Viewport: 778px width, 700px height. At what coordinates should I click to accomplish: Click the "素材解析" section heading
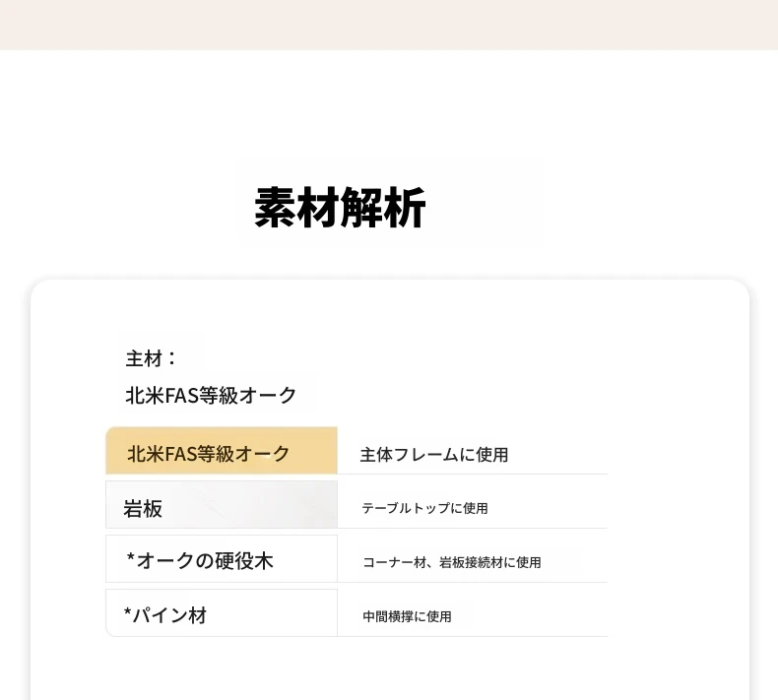[x=340, y=209]
